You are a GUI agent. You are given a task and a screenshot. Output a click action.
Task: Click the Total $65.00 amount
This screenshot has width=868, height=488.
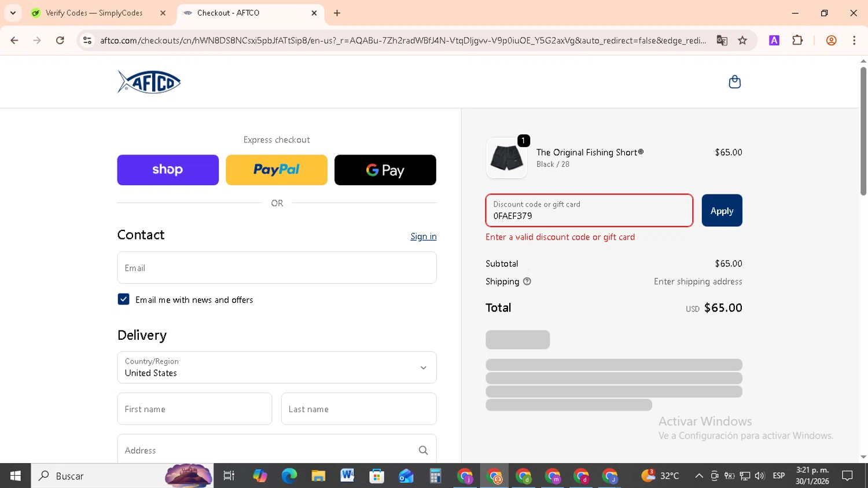pyautogui.click(x=723, y=307)
